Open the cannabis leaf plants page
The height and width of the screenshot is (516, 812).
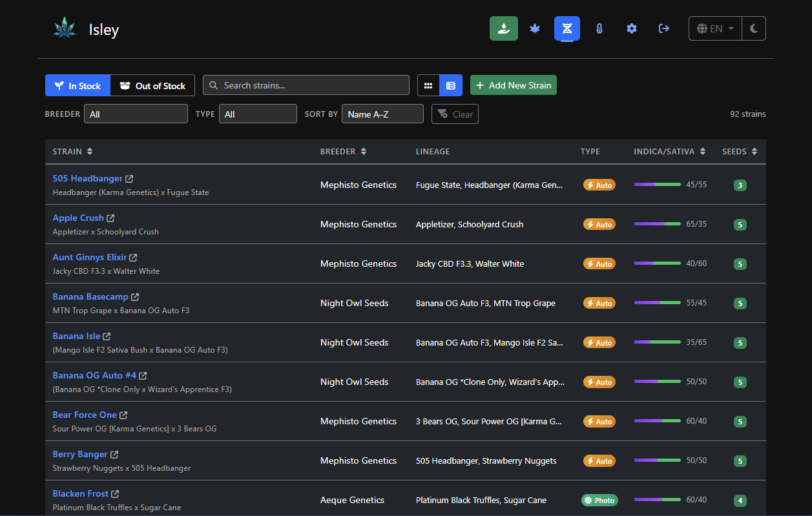coord(535,28)
